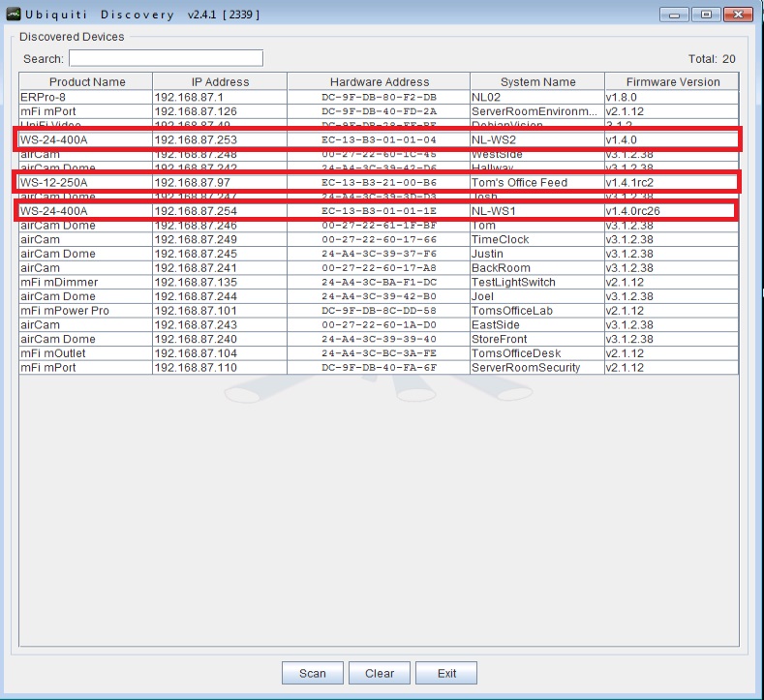Viewport: 764px width, 700px height.
Task: Click the Exit button
Action: coord(446,674)
